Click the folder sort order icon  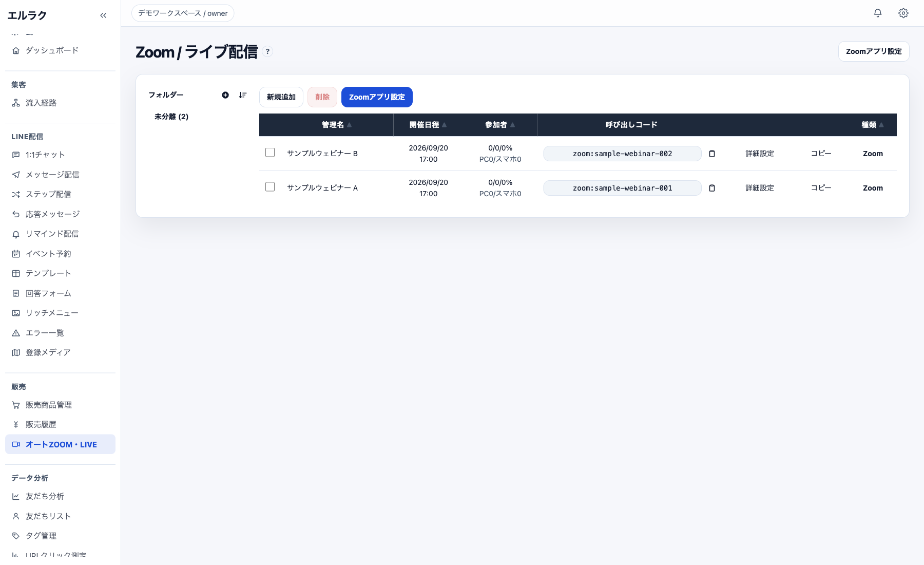pos(243,95)
